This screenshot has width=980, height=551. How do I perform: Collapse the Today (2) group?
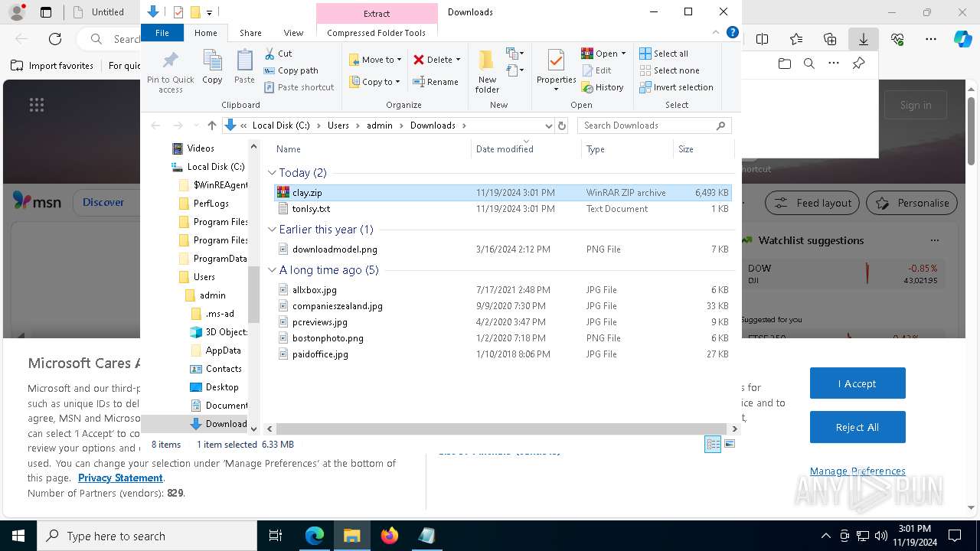coord(272,173)
